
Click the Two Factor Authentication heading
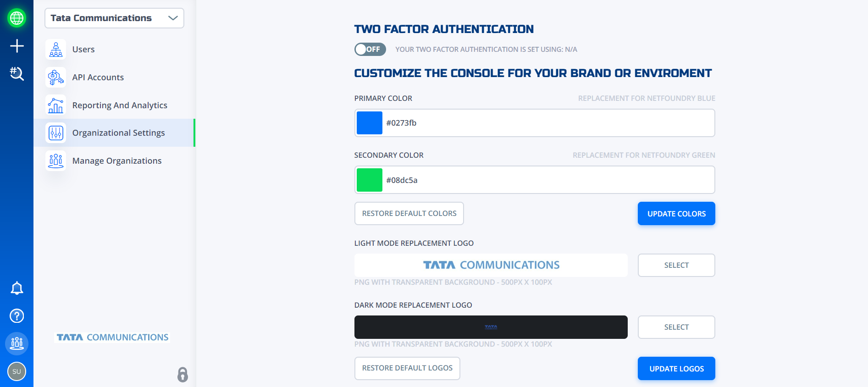tap(444, 29)
